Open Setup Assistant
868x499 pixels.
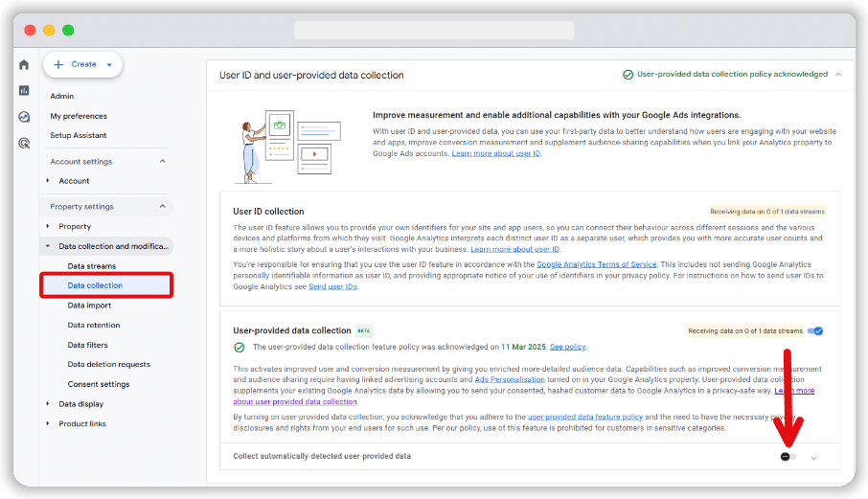point(78,135)
